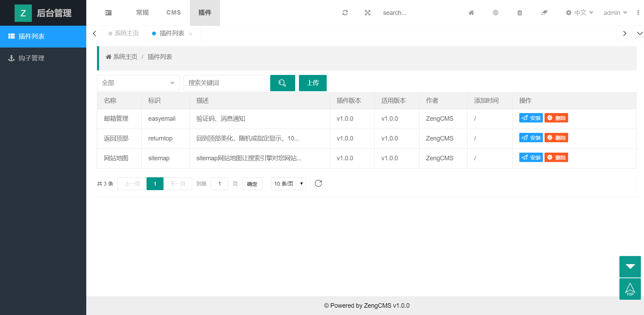Open the 中文 language dropdown
The width and height of the screenshot is (644, 315).
point(580,13)
